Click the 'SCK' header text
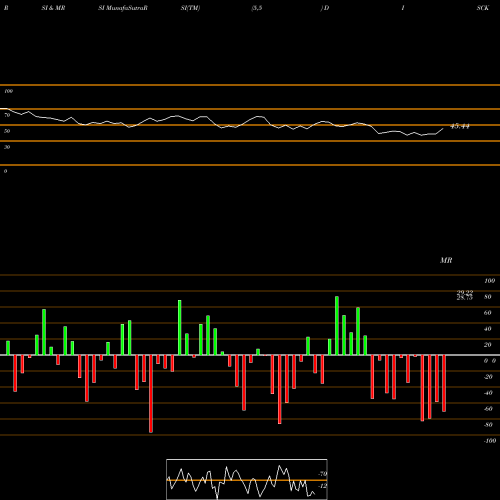The height and width of the screenshot is (500, 500). [x=483, y=8]
